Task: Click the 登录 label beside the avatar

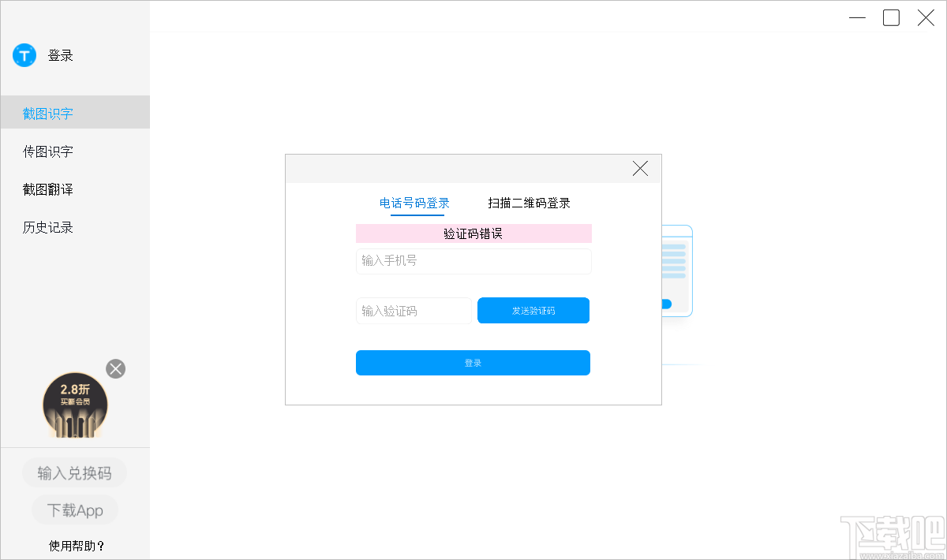Action: click(62, 55)
